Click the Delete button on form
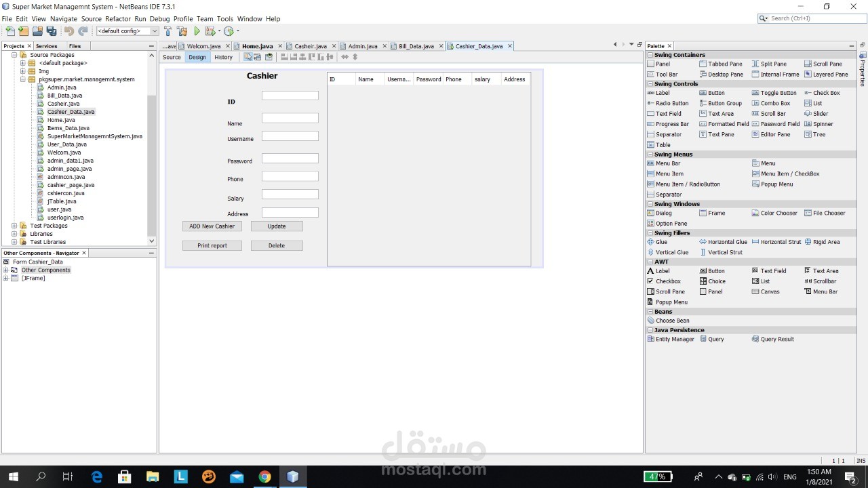 coord(277,245)
